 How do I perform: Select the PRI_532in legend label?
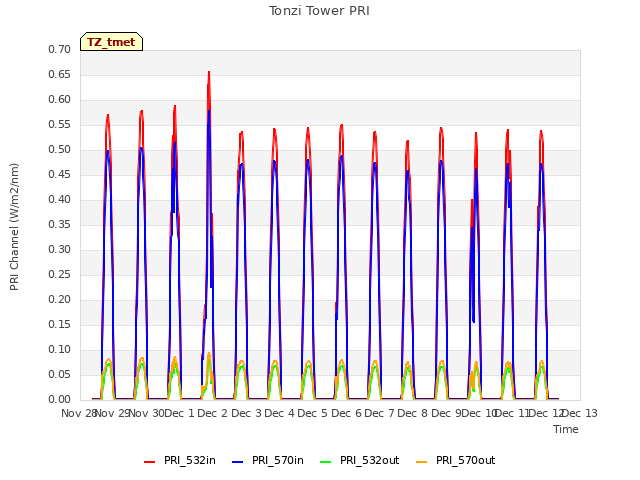pos(190,460)
